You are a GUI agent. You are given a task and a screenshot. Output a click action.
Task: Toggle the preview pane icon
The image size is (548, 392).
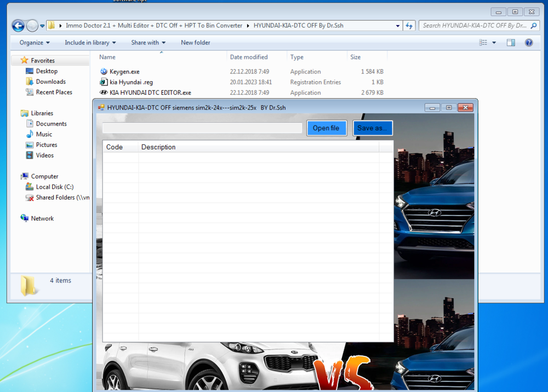pyautogui.click(x=511, y=42)
